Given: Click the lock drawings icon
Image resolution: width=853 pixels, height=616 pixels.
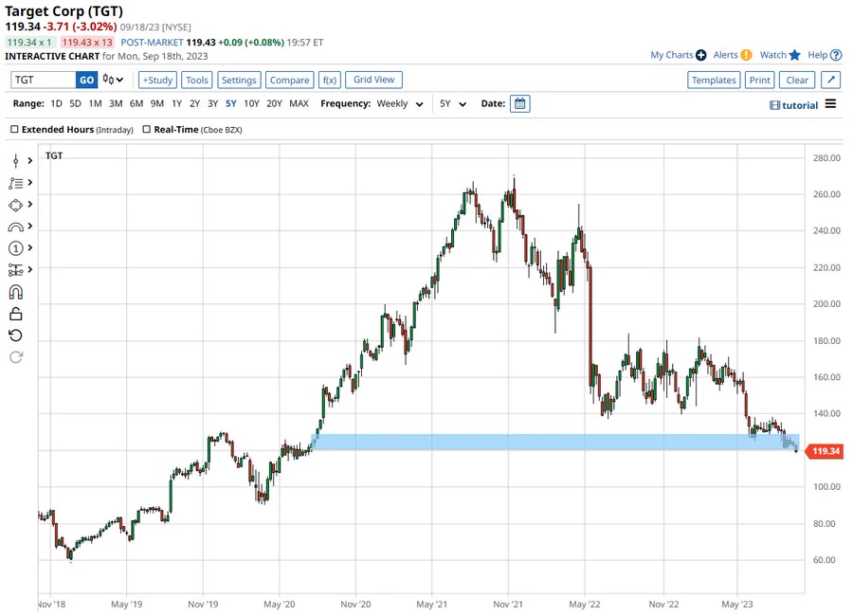Looking at the screenshot, I should coord(16,314).
